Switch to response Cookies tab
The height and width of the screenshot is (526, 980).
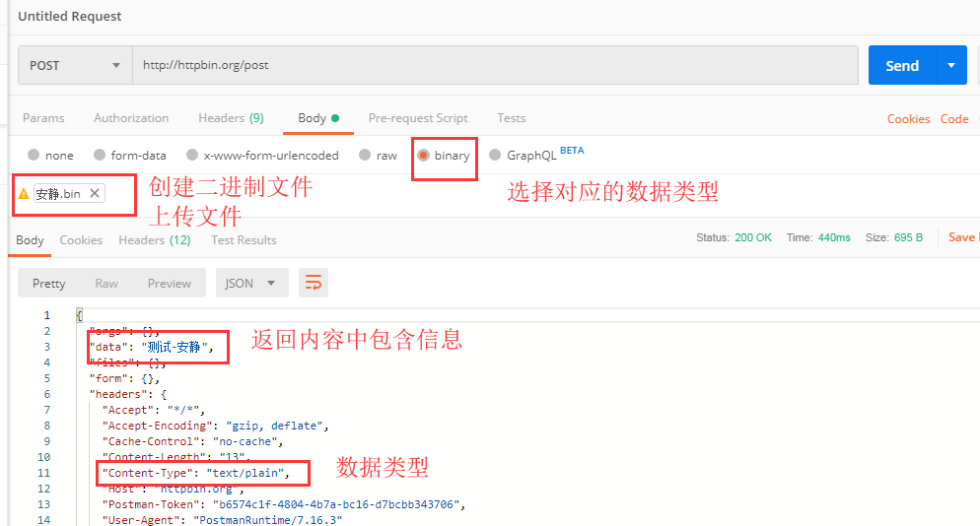pyautogui.click(x=81, y=240)
